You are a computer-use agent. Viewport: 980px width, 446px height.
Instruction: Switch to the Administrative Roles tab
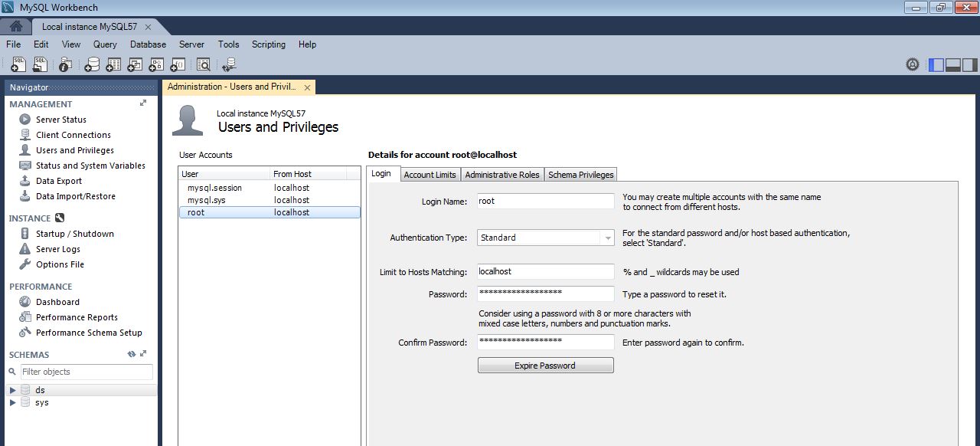click(502, 175)
